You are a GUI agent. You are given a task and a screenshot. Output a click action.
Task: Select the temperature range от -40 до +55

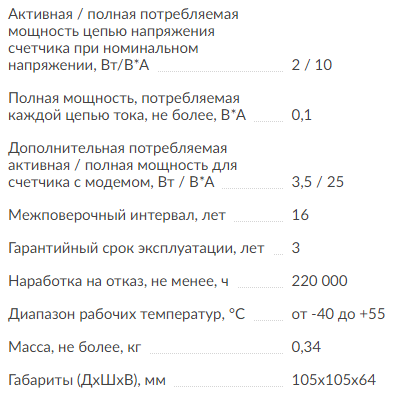(x=338, y=314)
